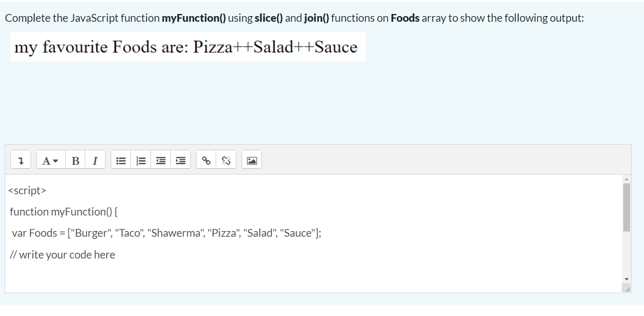Insert an ordered numbered list
The image size is (644, 316).
coord(140,160)
